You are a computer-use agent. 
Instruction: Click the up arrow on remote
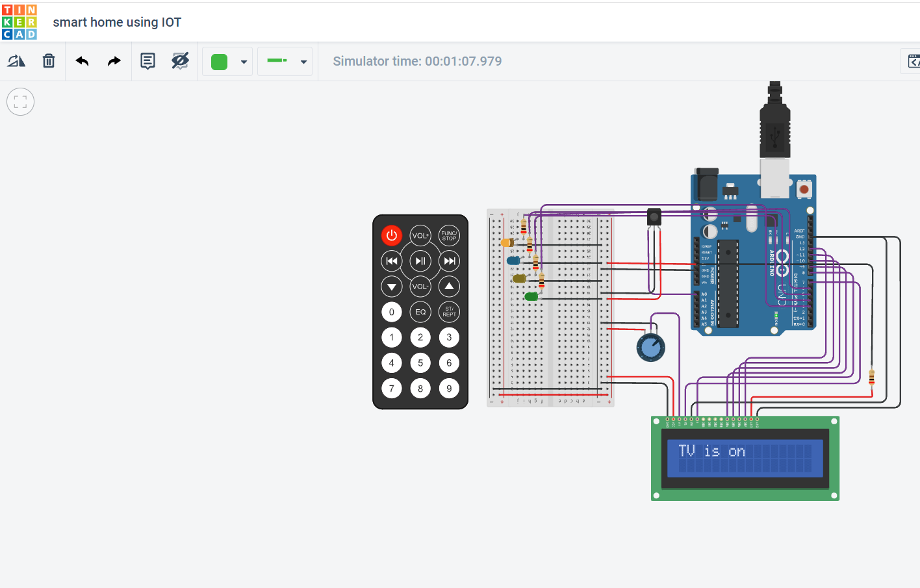(x=449, y=287)
